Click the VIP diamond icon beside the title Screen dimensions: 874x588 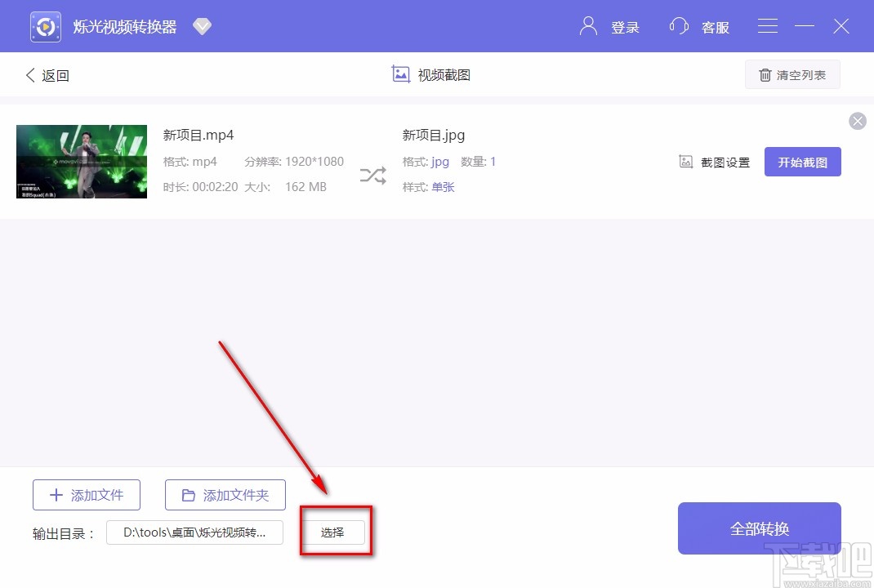pos(202,25)
